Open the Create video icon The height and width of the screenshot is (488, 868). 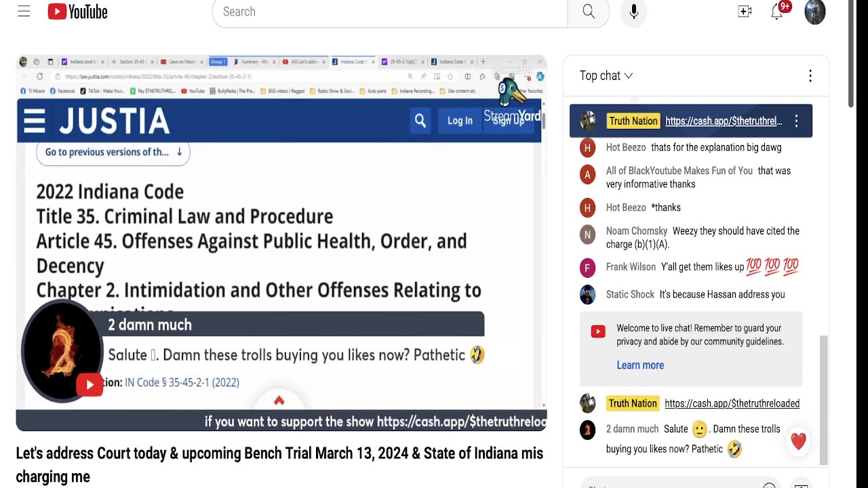pos(745,12)
